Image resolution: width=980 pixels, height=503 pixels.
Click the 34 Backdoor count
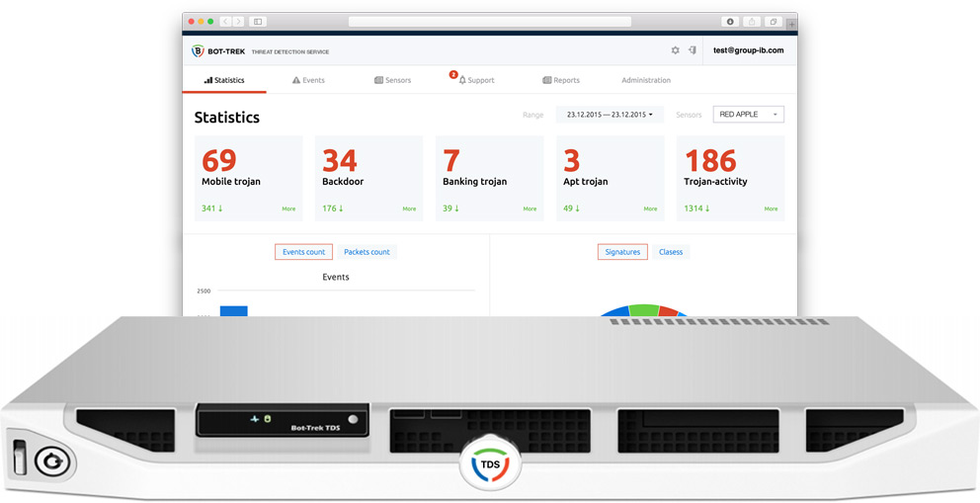340,161
